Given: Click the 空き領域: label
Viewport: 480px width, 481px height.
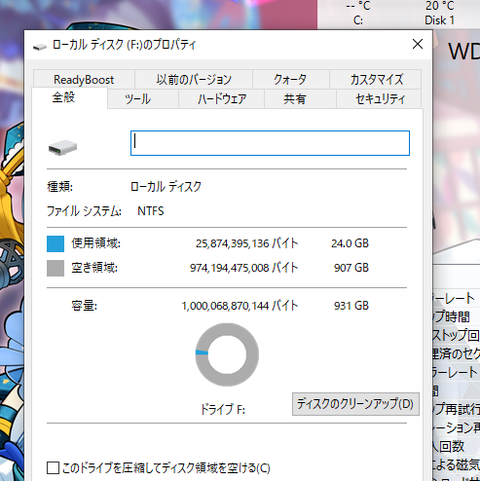Looking at the screenshot, I should (95, 268).
